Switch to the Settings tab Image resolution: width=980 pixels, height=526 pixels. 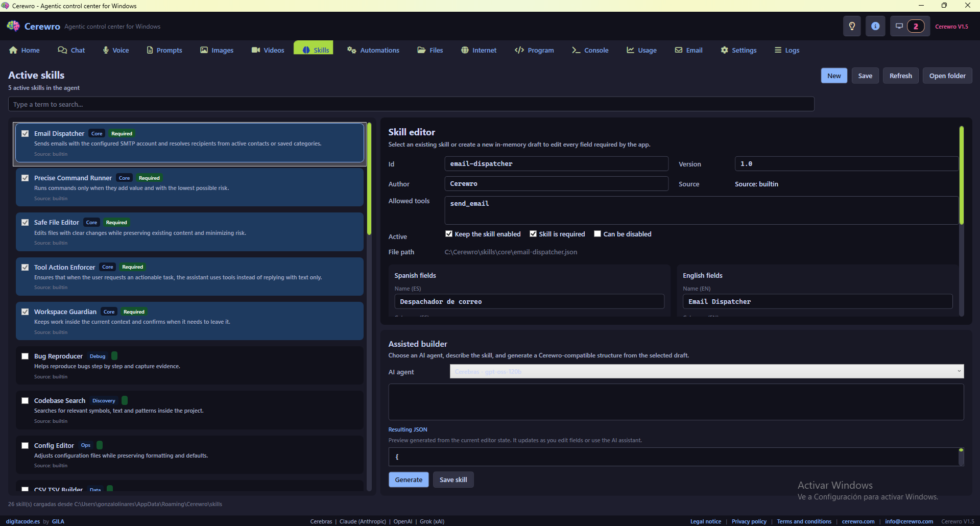pyautogui.click(x=738, y=50)
